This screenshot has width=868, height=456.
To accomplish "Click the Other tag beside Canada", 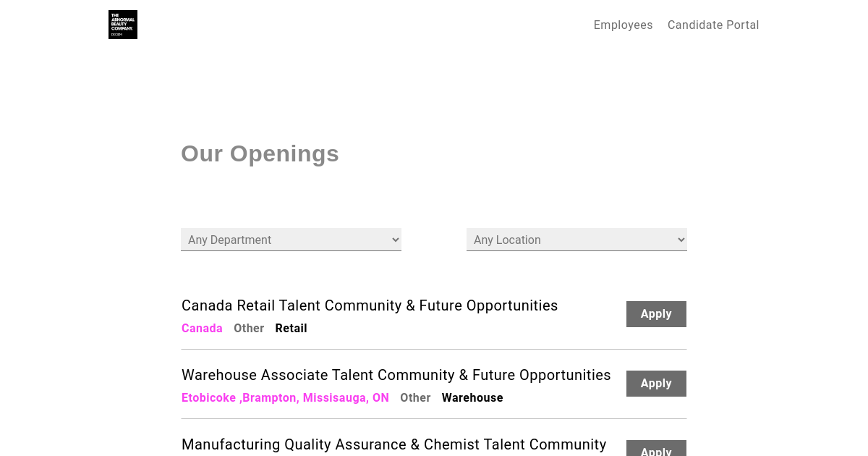I will (249, 329).
